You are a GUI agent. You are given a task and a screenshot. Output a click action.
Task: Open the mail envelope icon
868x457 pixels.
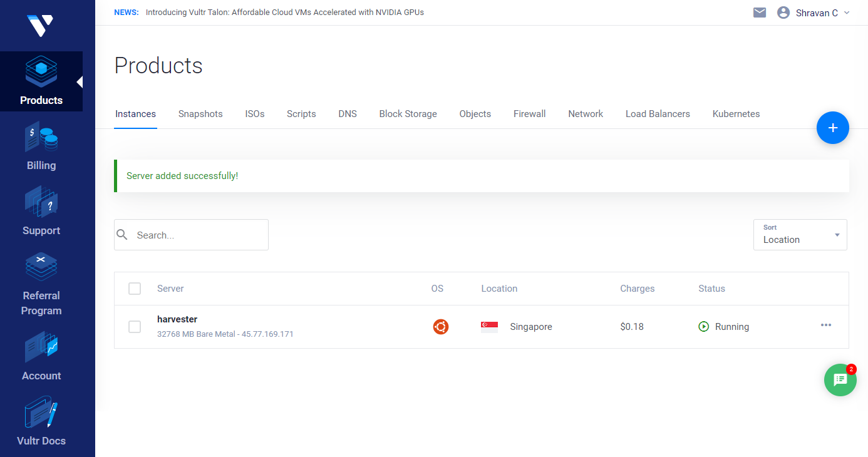[760, 13]
